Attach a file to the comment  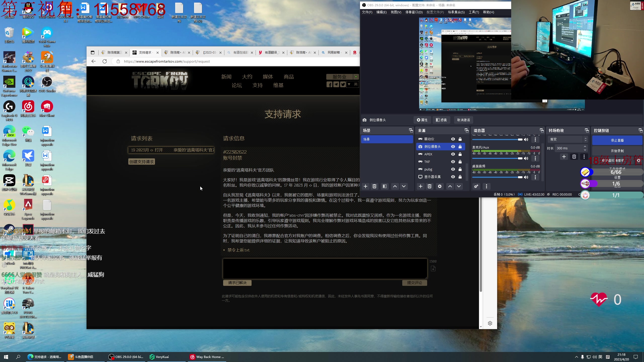pos(433,269)
